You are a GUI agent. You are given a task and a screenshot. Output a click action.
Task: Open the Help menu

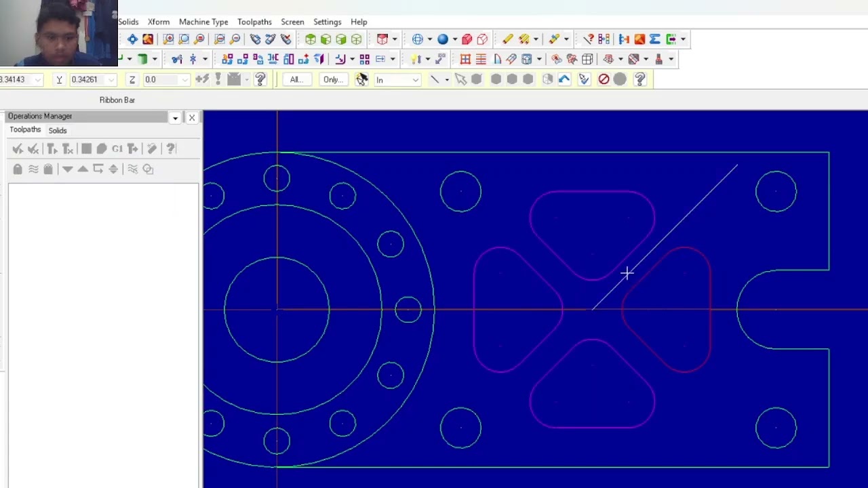pos(359,22)
